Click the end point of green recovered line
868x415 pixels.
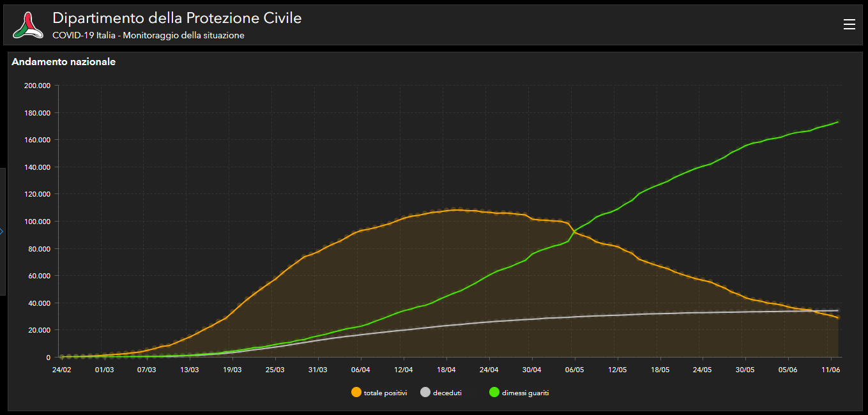click(x=837, y=122)
